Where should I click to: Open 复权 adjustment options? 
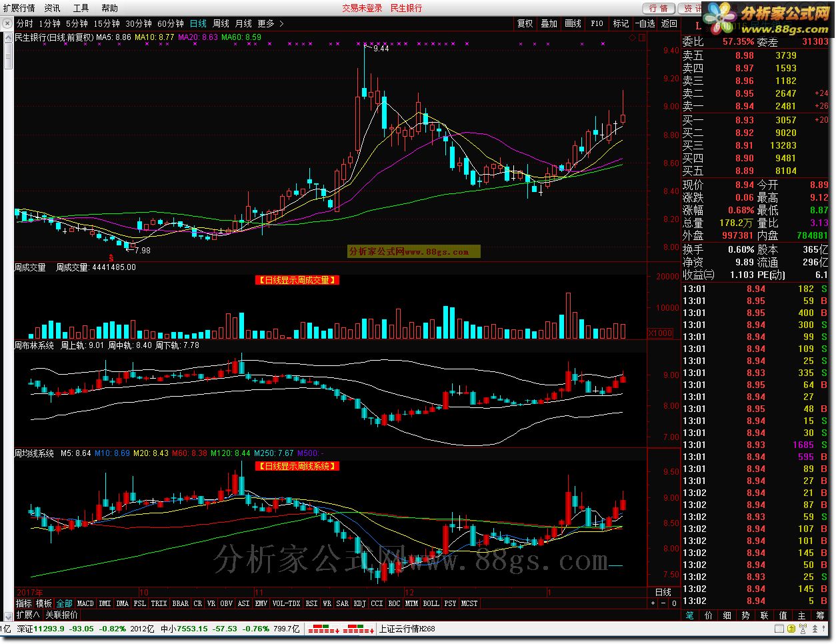click(x=525, y=23)
